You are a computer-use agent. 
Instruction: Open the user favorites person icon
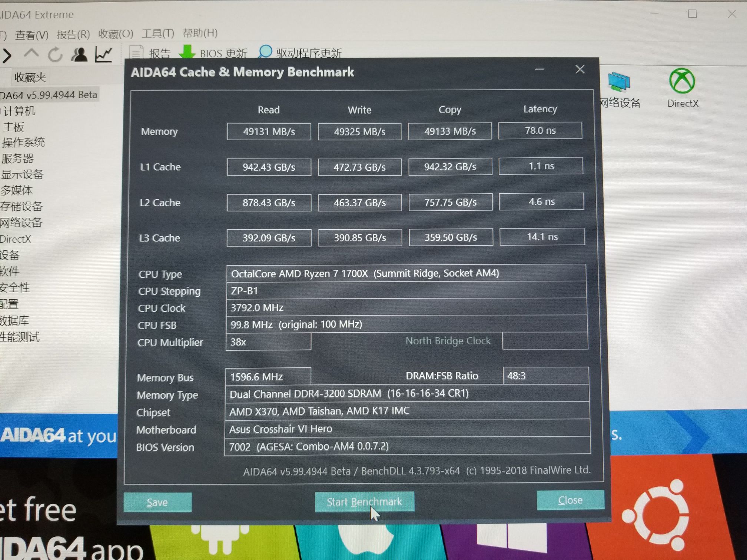[79, 54]
